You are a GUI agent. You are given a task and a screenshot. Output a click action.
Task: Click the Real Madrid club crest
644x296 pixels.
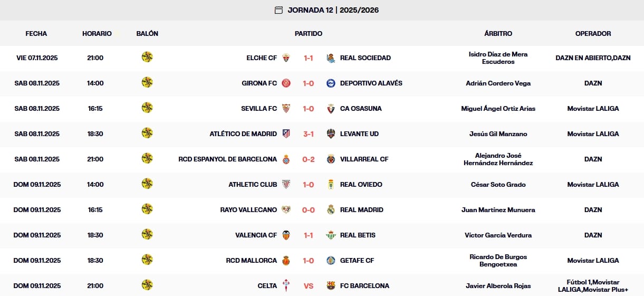331,210
